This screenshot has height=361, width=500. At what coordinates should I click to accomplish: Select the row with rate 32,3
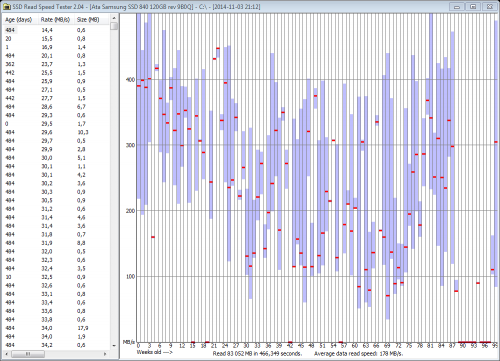[56, 260]
